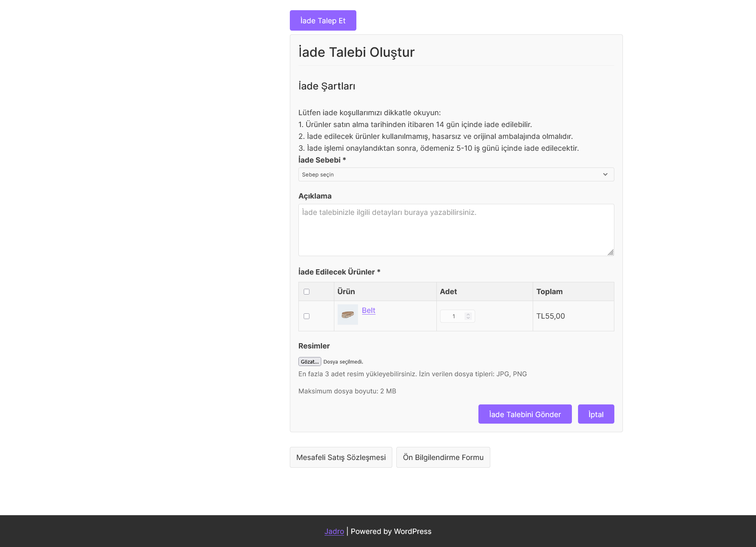Screen dimensions: 756x547
Task: Click the chevron arrow of İade Sebebi
Action: pyautogui.click(x=605, y=174)
